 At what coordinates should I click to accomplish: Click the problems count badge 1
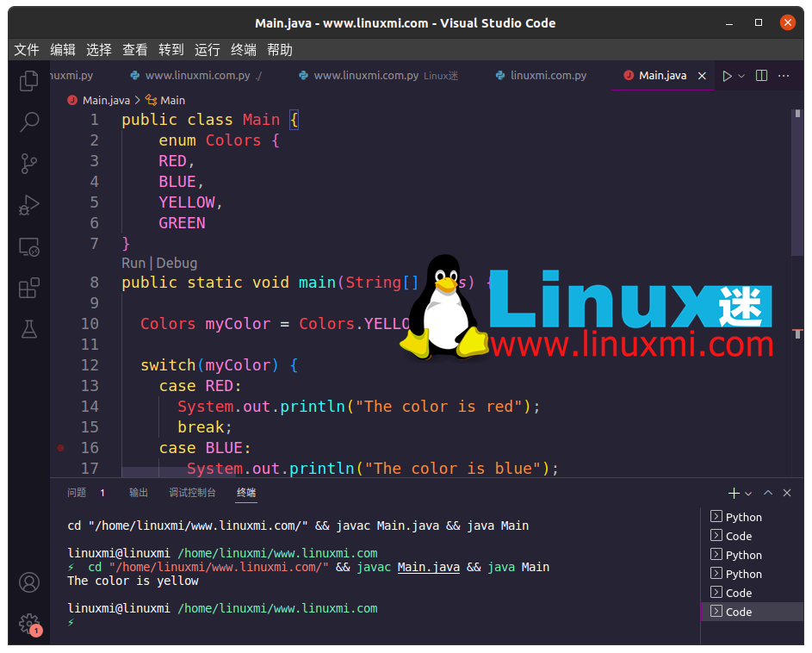point(102,494)
